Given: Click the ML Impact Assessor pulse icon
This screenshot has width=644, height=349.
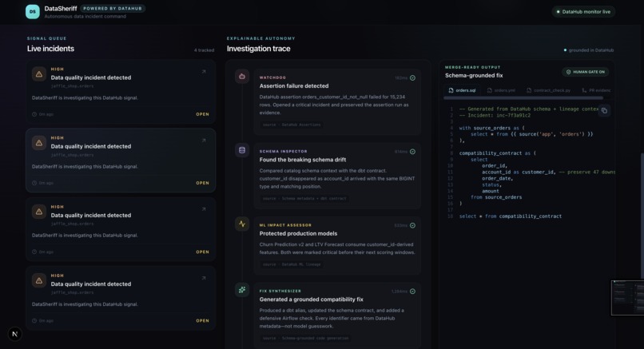Looking at the screenshot, I should pos(242,224).
